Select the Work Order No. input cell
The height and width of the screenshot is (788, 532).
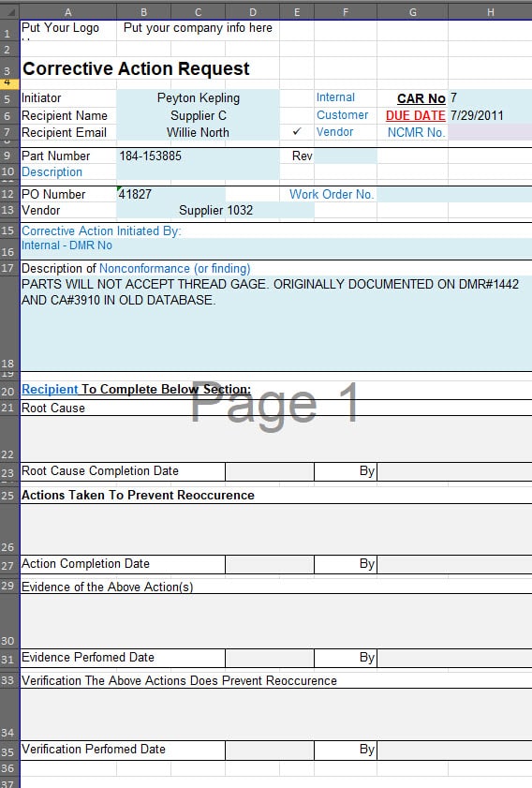454,194
